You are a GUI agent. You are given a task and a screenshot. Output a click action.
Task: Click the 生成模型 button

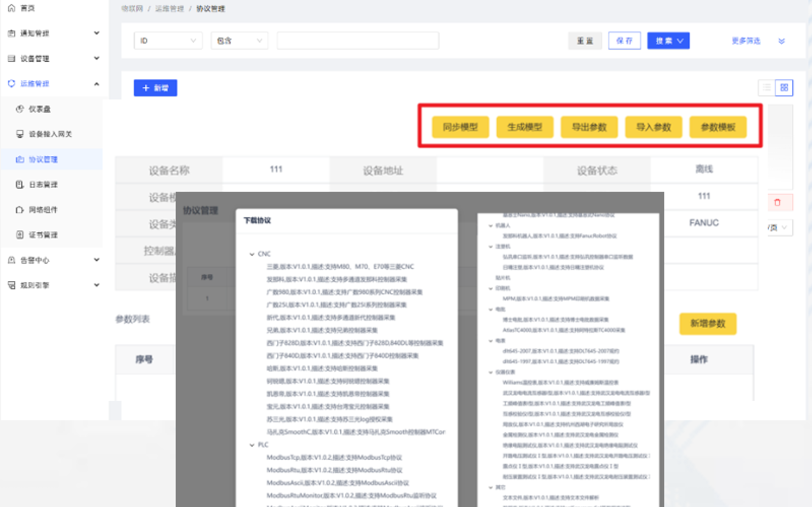525,127
